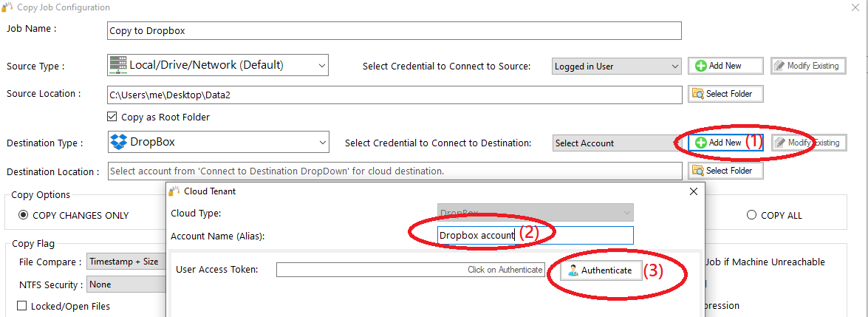The height and width of the screenshot is (317, 868).
Task: Enable the Locked/Open Files checkbox
Action: (22, 306)
